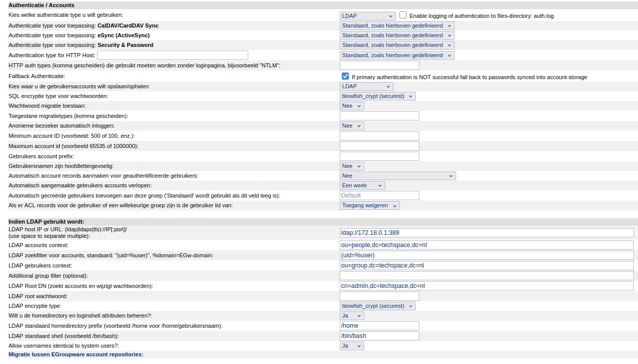Image resolution: width=638 pixels, height=364 pixels.
Task: Expand eSync (ActiveSync) authentication dropdown
Action: coord(396,36)
